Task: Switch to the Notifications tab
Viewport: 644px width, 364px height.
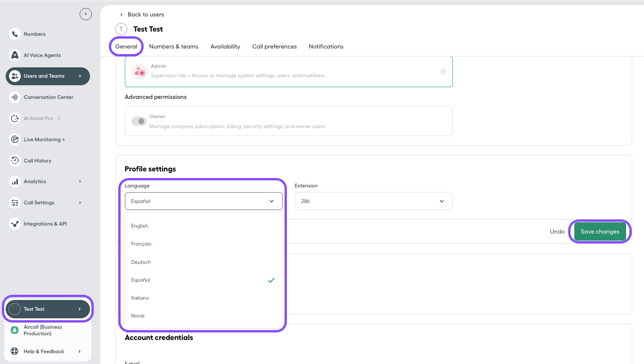Action: coord(326,46)
